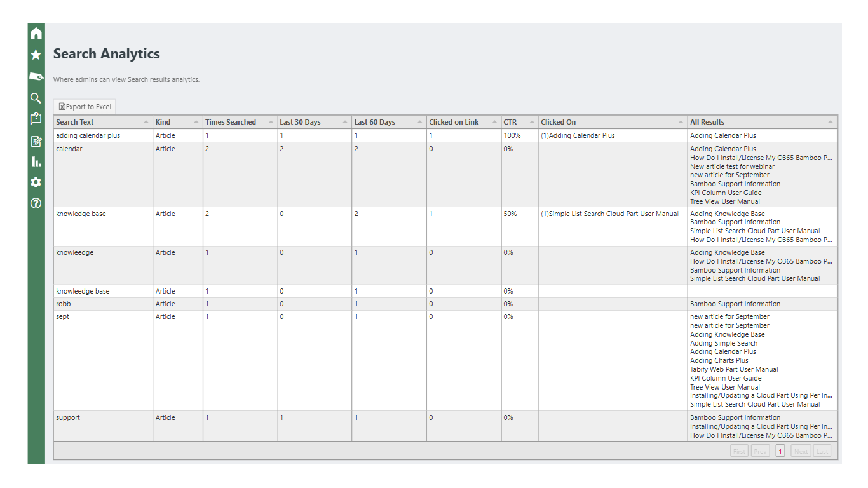Viewport: 868px width, 488px height.
Task: Sort by CTR column header
Action: tap(520, 122)
